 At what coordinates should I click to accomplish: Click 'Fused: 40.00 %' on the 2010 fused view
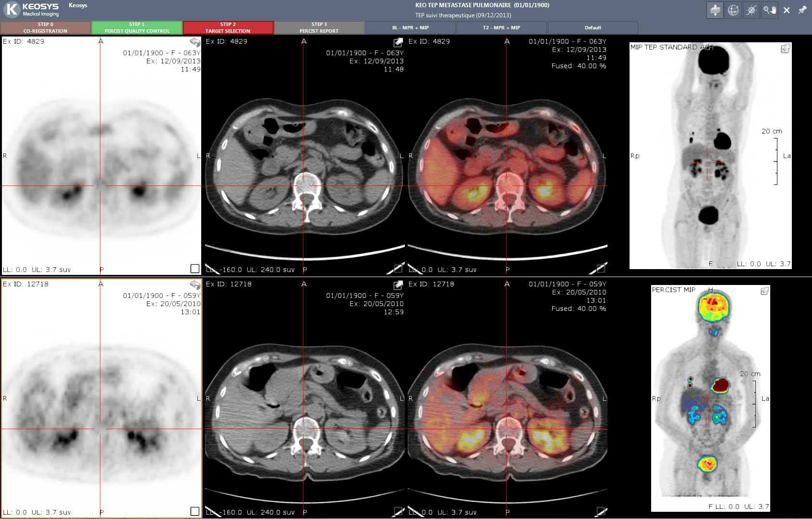[x=579, y=309]
